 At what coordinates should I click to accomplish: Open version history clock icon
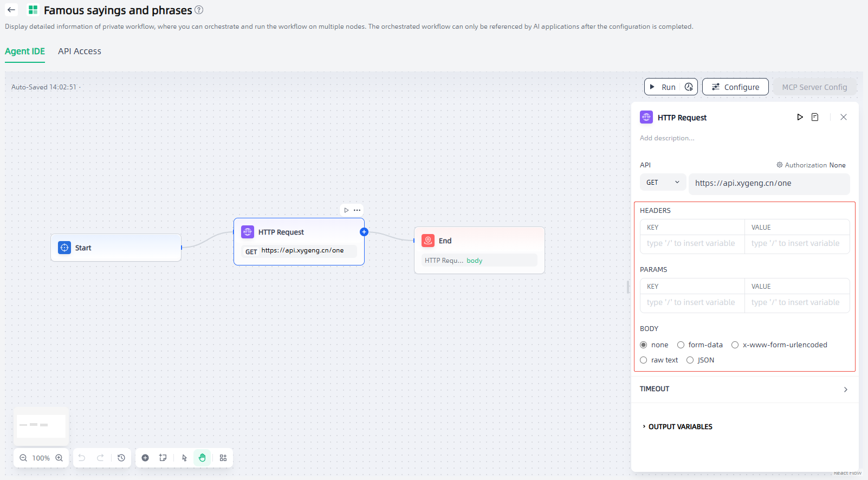tap(121, 458)
